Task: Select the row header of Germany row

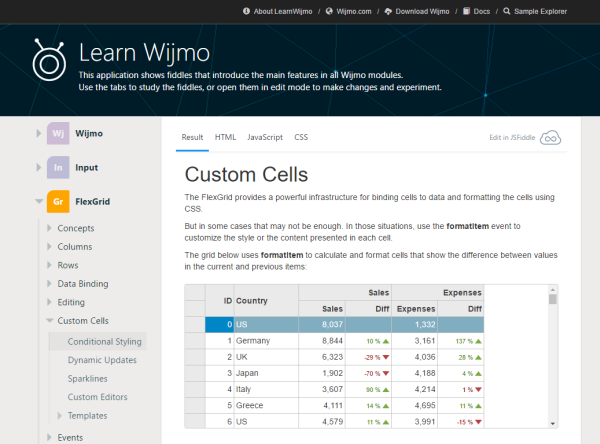Action: (195, 341)
